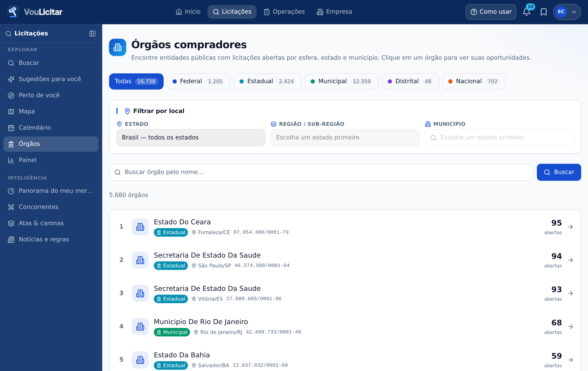Open arrow for São Paulo Secretaria row
This screenshot has height=371, width=588.
coord(570,260)
